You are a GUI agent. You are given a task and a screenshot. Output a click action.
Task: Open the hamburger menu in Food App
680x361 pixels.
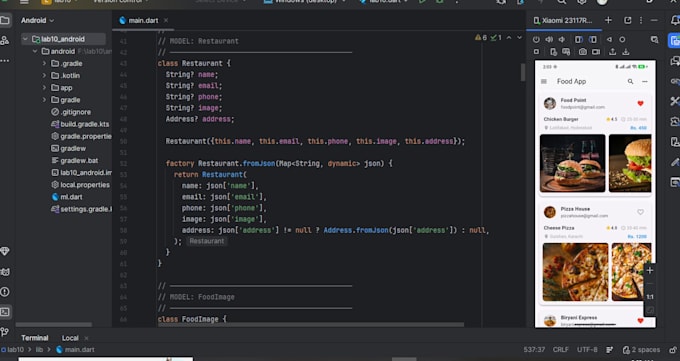pyautogui.click(x=544, y=81)
